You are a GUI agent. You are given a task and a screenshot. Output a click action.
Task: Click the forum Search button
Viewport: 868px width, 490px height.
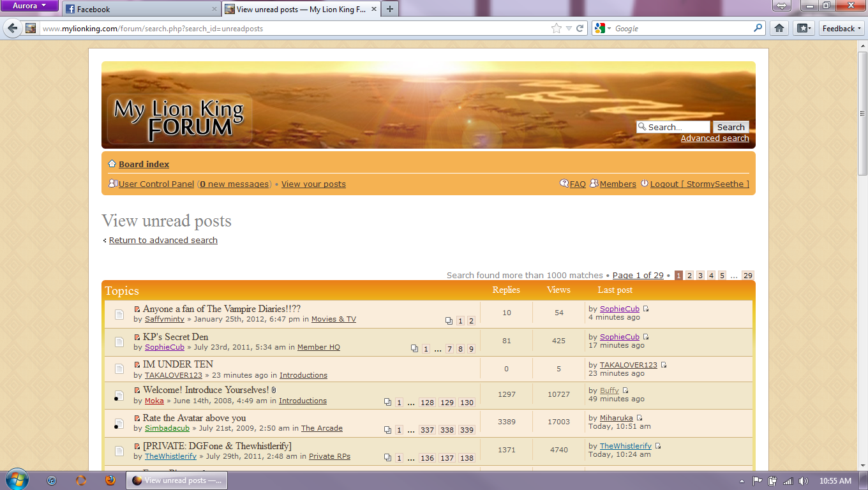731,127
